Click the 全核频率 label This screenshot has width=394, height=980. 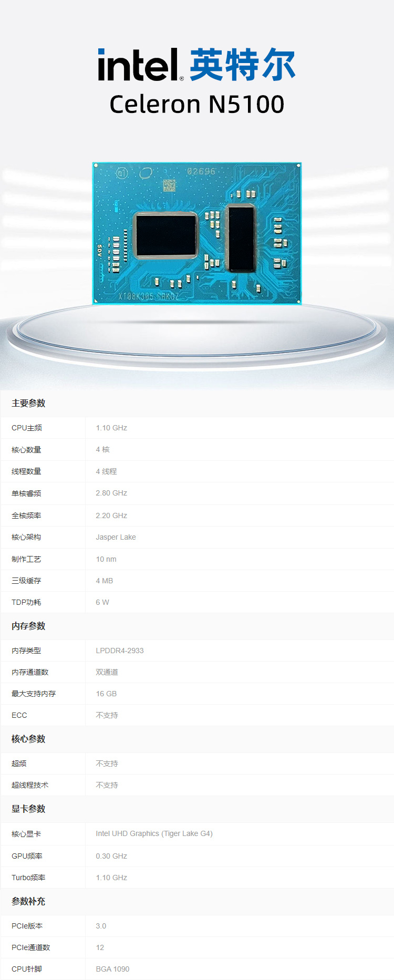tap(26, 515)
